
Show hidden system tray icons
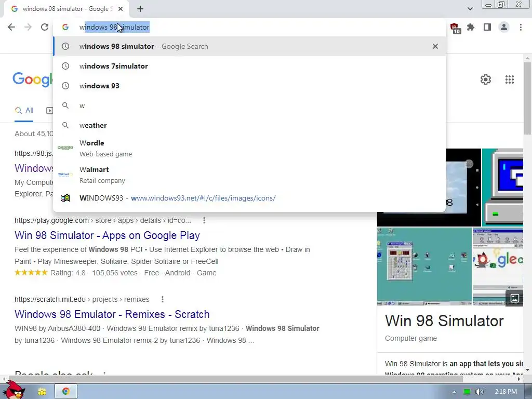(454, 392)
